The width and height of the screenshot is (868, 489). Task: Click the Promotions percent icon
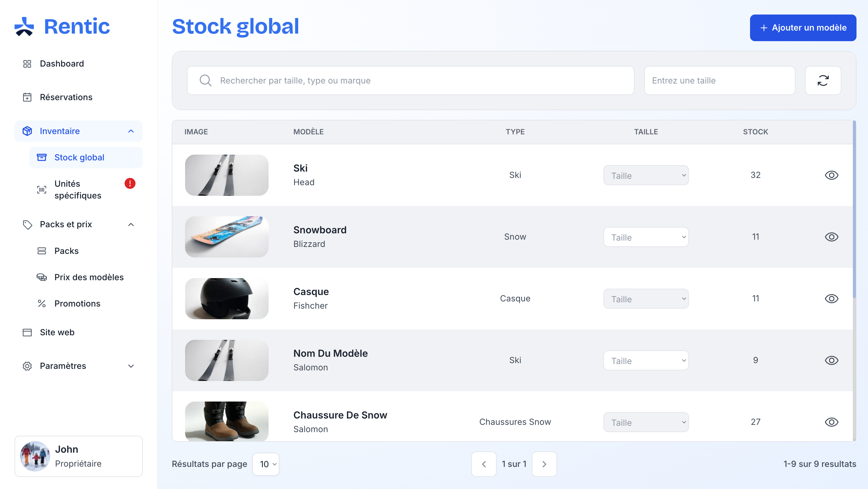(42, 304)
